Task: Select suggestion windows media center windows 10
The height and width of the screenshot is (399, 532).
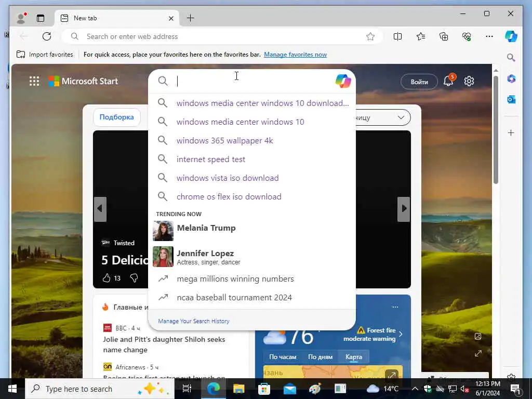Action: click(252, 122)
